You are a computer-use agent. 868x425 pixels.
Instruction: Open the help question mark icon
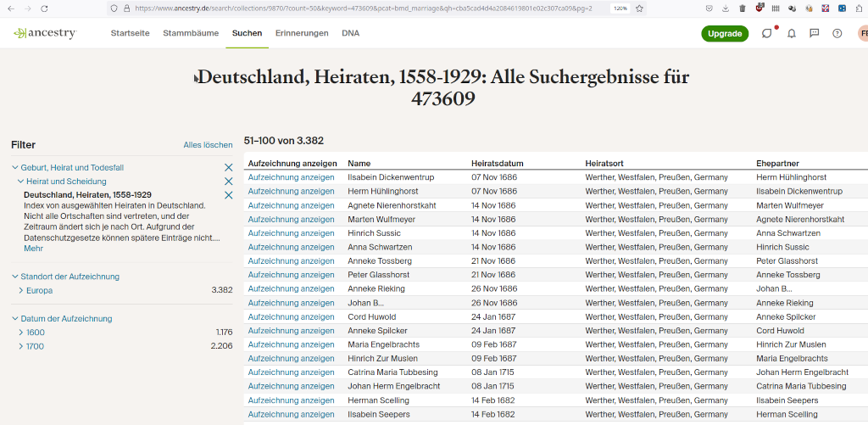[837, 33]
